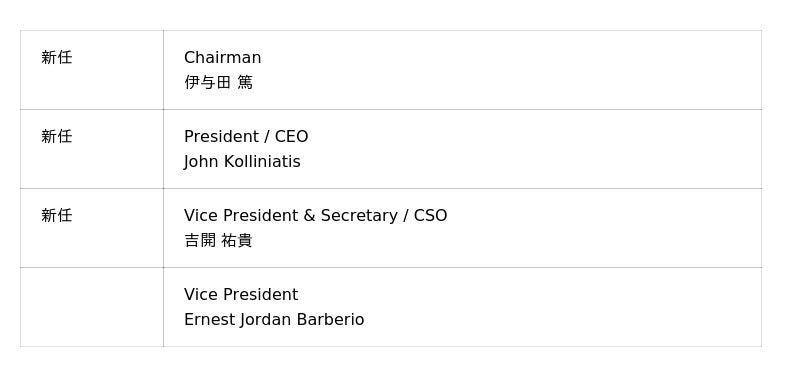Click the given name 篤 in the Chairman row
Viewport: 800px width, 377px height.
245,82
